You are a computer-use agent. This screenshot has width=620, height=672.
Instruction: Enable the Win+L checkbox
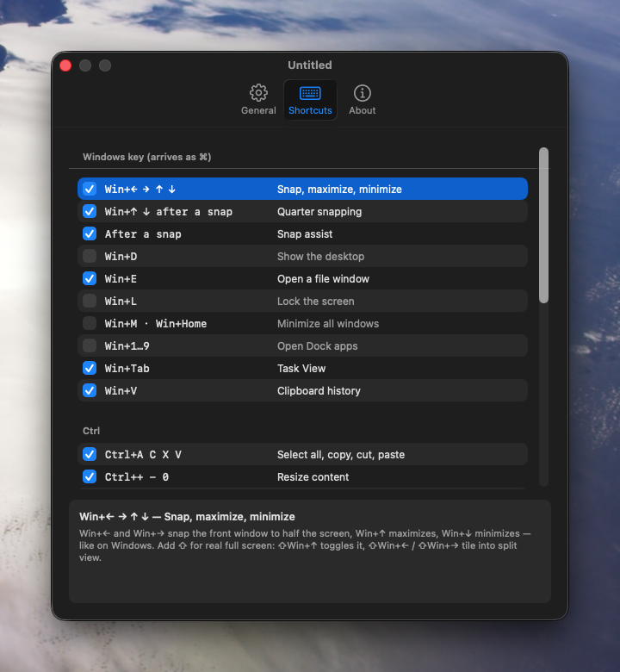pyautogui.click(x=90, y=301)
